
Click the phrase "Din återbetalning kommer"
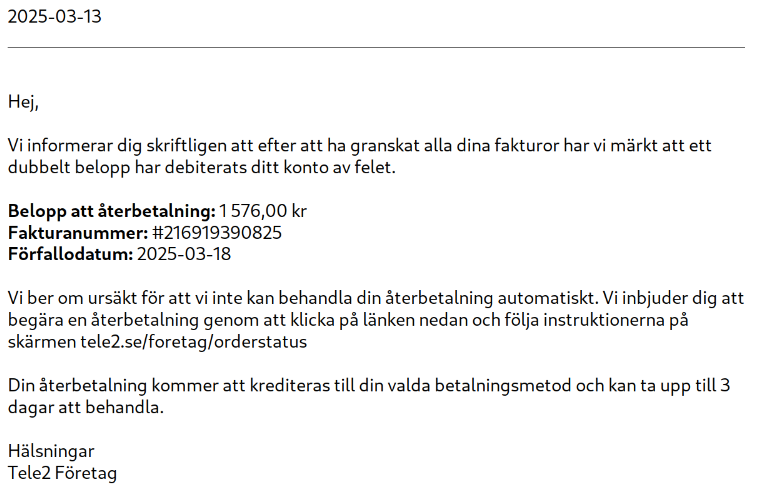(x=105, y=386)
